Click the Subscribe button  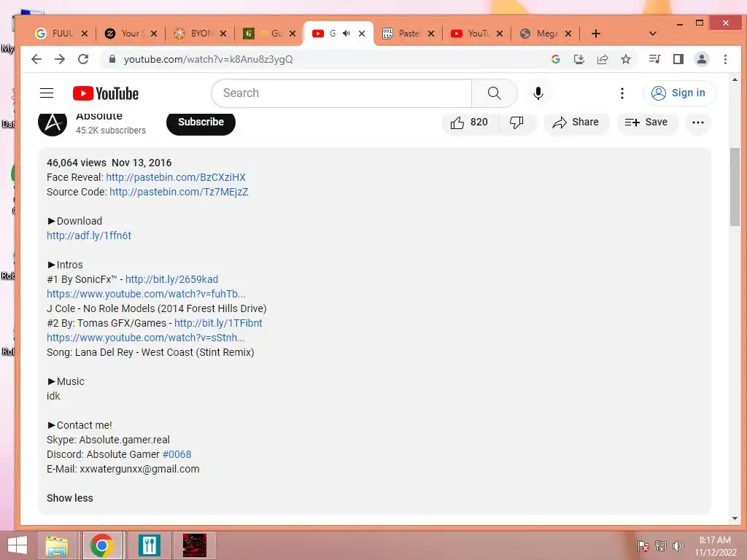(201, 122)
